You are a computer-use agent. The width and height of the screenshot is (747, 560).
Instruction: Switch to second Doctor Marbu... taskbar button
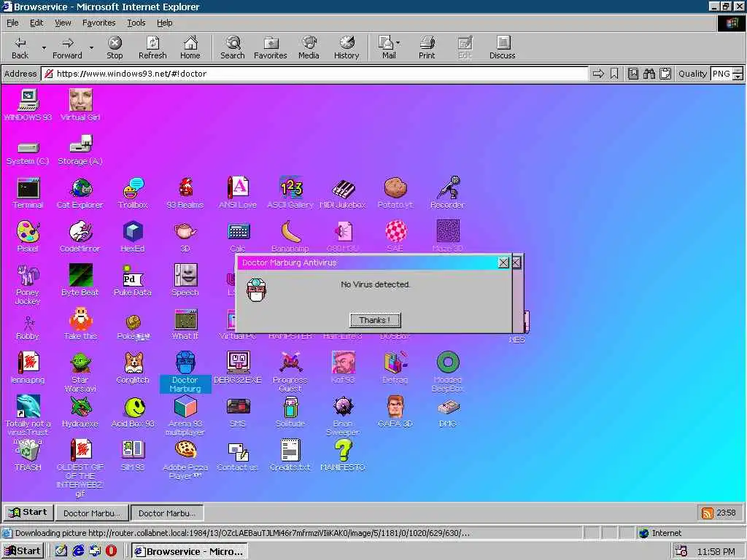click(x=167, y=513)
